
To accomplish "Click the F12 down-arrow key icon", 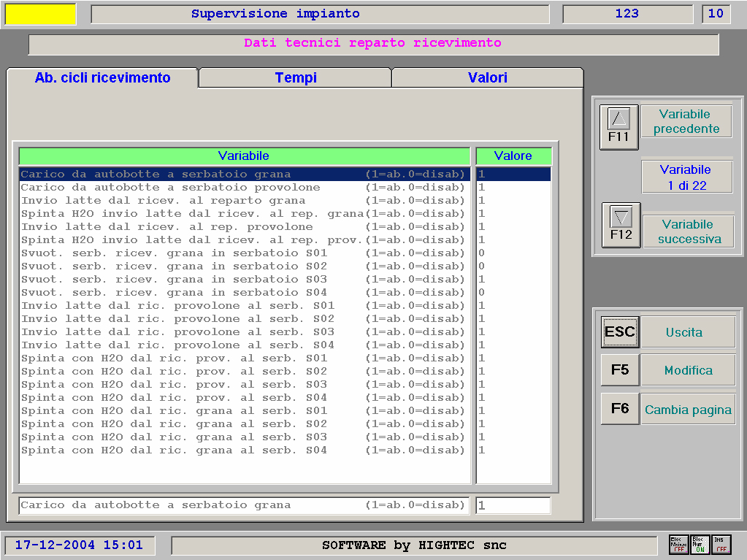I will (621, 225).
